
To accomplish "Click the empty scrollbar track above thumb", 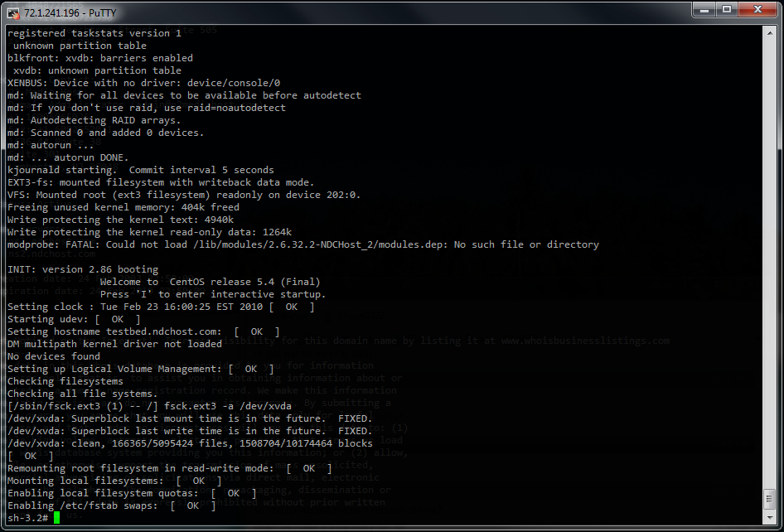I will tap(771, 249).
